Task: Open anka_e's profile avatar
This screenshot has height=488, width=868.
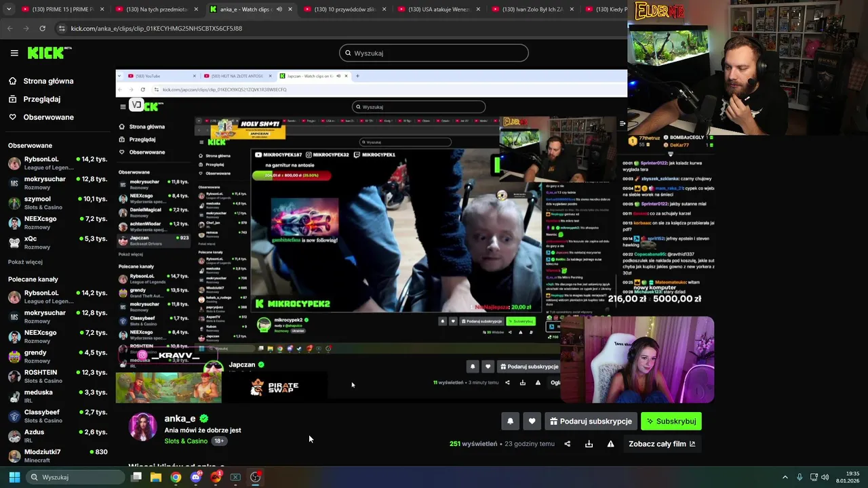Action: point(142,427)
